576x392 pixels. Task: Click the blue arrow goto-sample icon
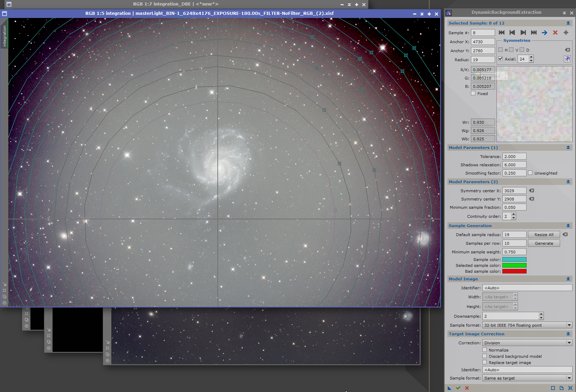545,32
